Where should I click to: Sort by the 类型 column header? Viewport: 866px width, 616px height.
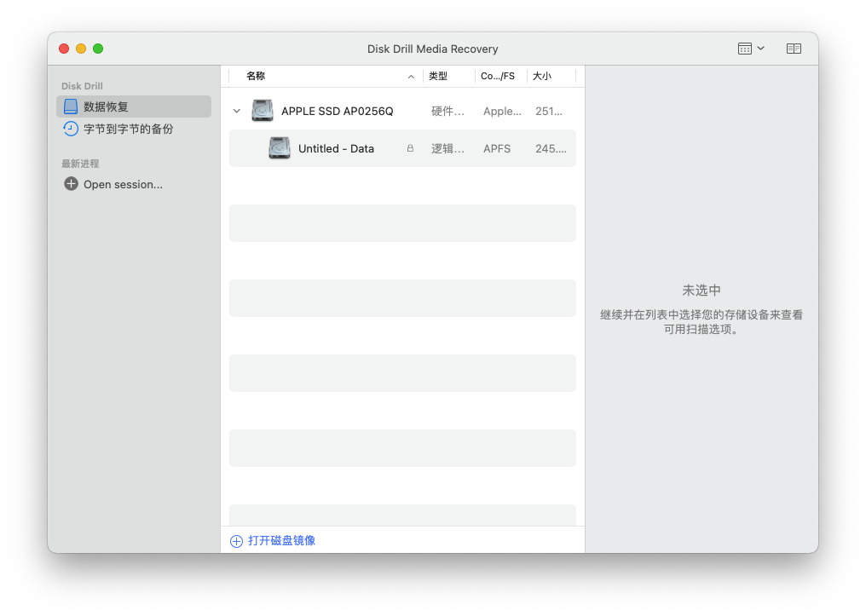point(438,76)
